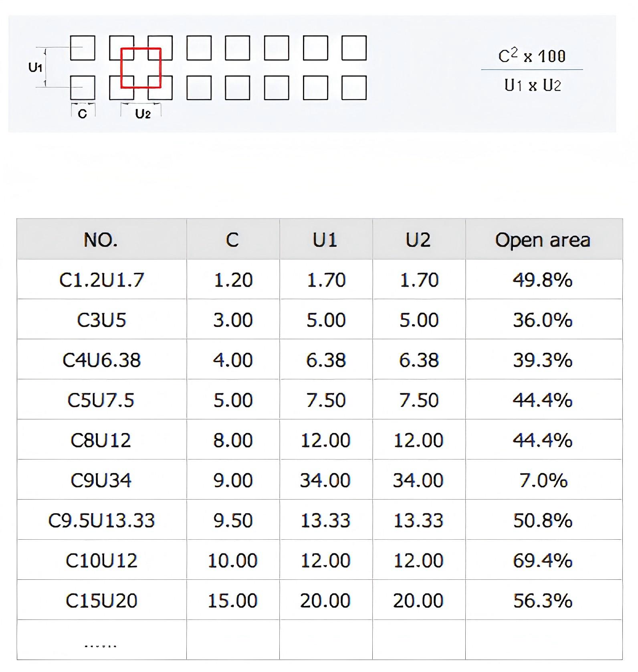Select the C9.5U13.33 row label

pyautogui.click(x=101, y=520)
